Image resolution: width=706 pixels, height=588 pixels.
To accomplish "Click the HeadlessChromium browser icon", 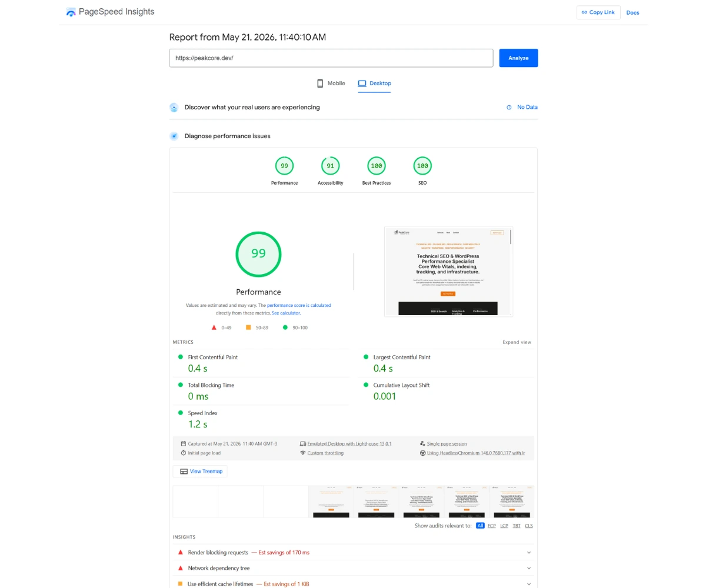I will point(422,453).
